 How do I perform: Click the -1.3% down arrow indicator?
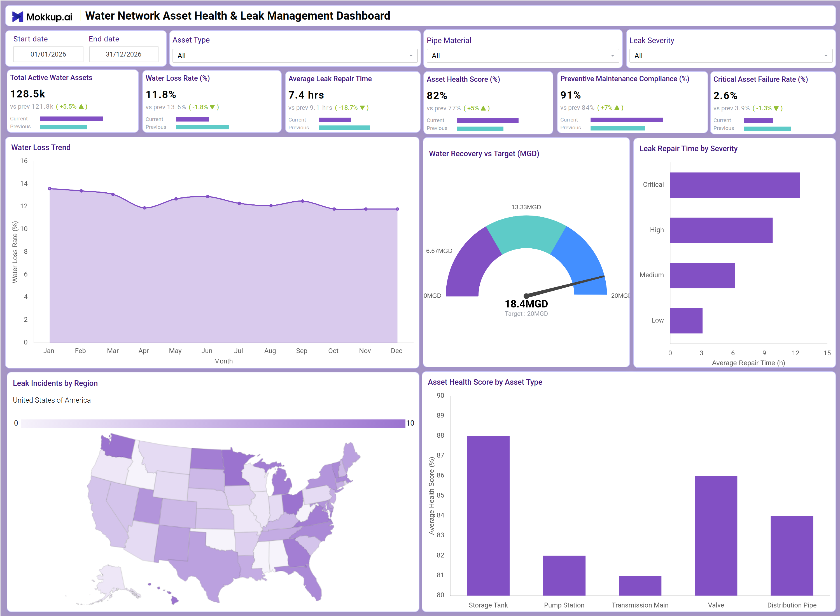[776, 109]
